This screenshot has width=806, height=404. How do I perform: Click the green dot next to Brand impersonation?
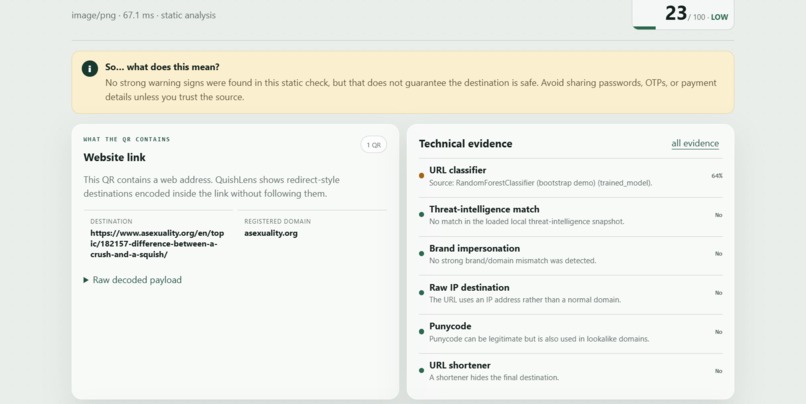click(x=422, y=254)
